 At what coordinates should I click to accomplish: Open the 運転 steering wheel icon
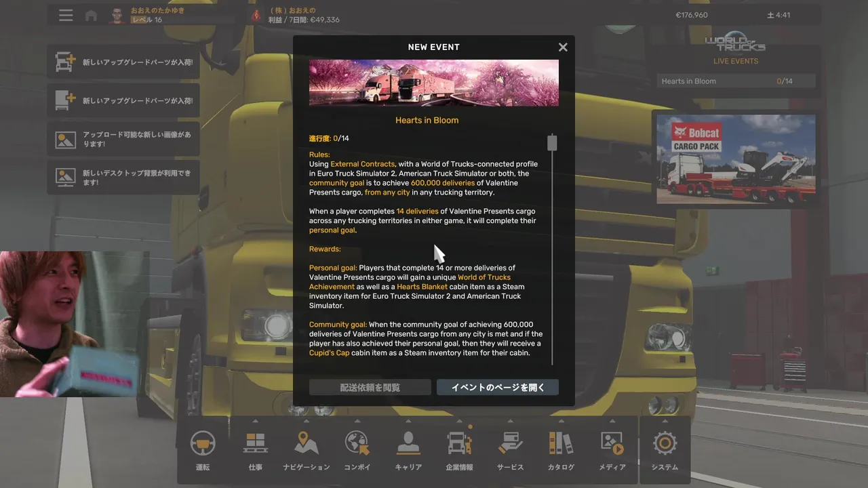(203, 443)
